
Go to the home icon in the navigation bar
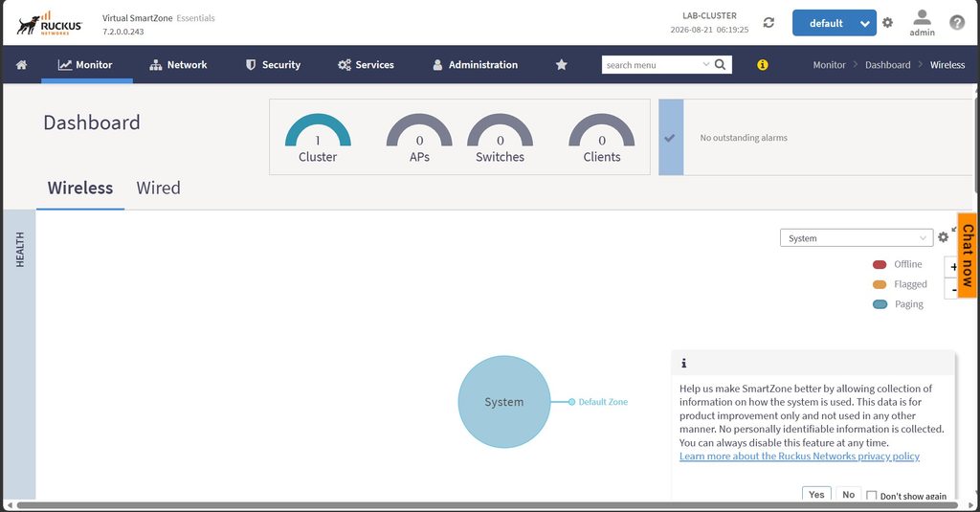coord(21,64)
